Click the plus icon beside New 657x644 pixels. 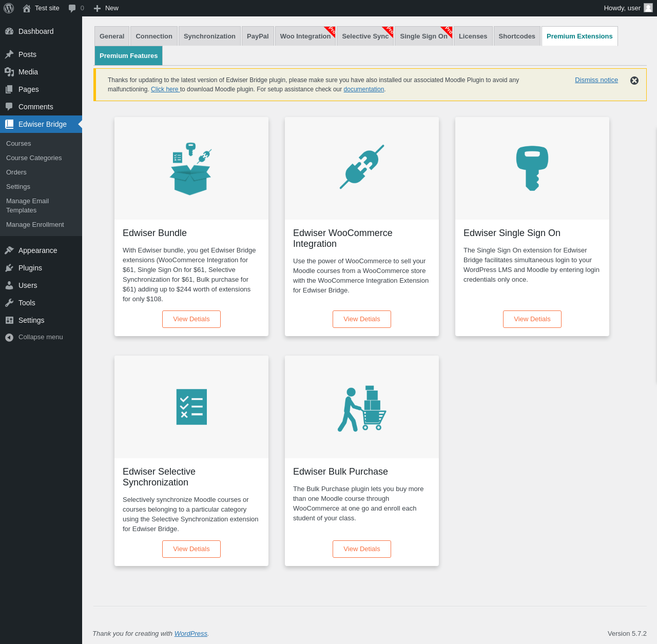(x=97, y=8)
